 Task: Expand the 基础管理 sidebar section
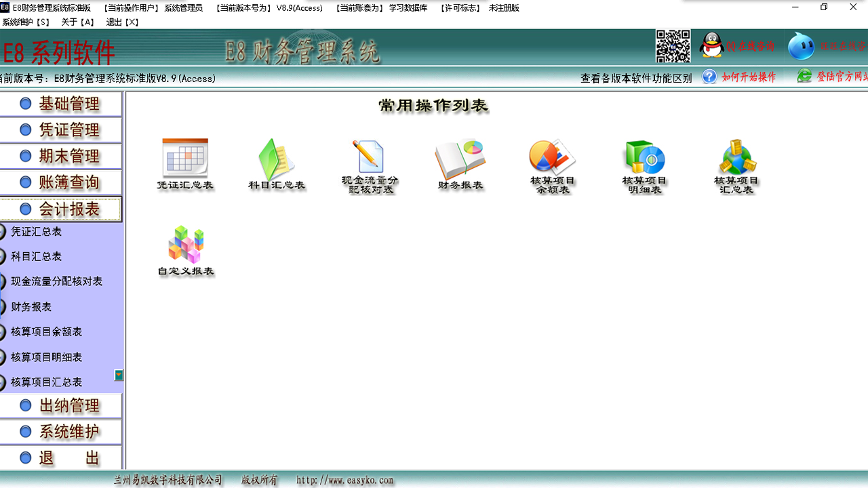(61, 104)
